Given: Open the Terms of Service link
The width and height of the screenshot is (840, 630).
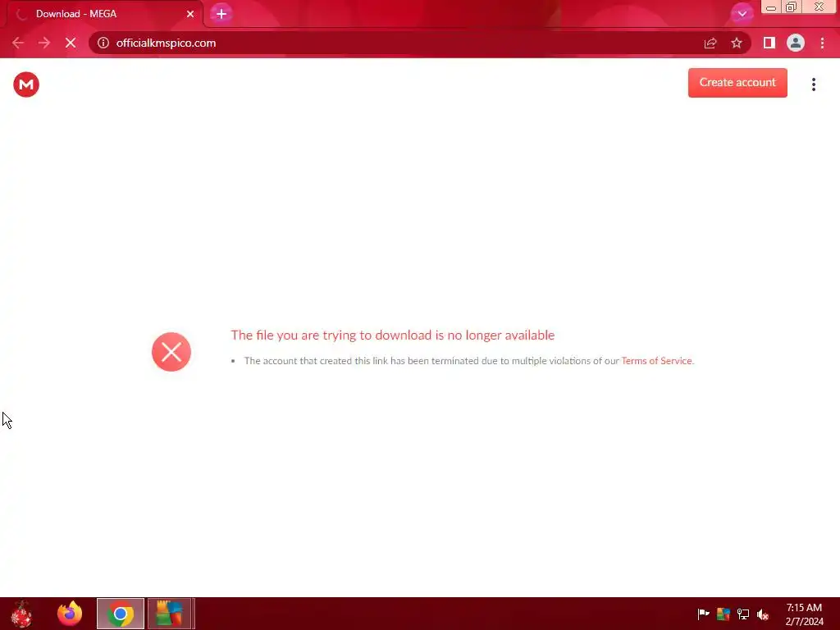Looking at the screenshot, I should (656, 361).
